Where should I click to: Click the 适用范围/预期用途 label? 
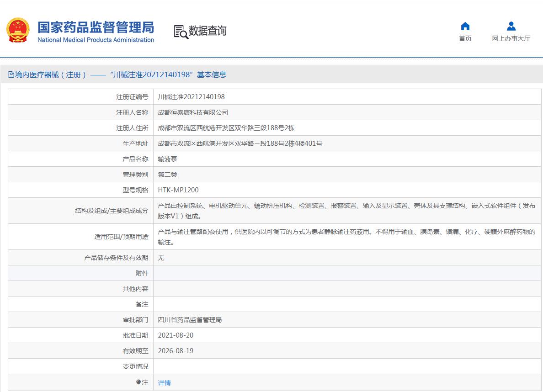121,237
